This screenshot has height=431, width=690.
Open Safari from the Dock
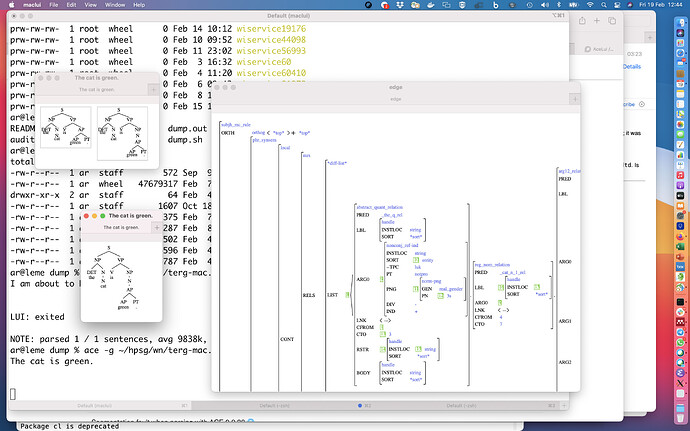[x=680, y=53]
